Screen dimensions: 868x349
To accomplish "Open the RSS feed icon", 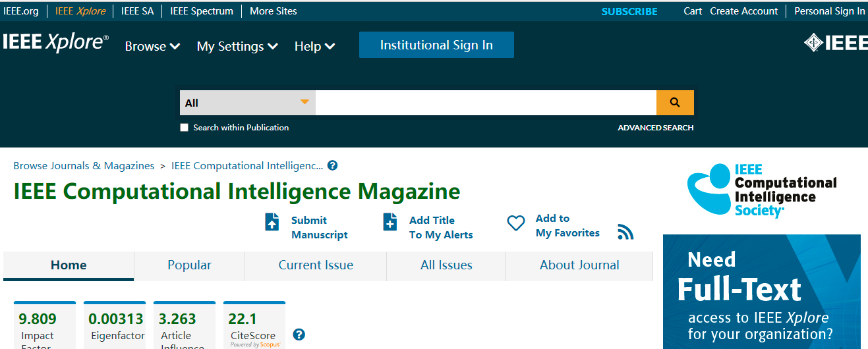I will click(625, 232).
